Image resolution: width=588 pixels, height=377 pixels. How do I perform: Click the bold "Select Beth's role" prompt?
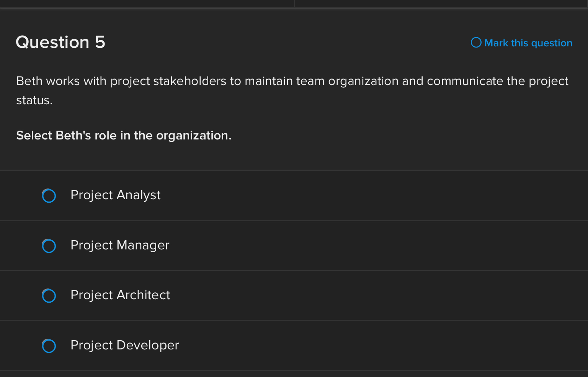(124, 136)
